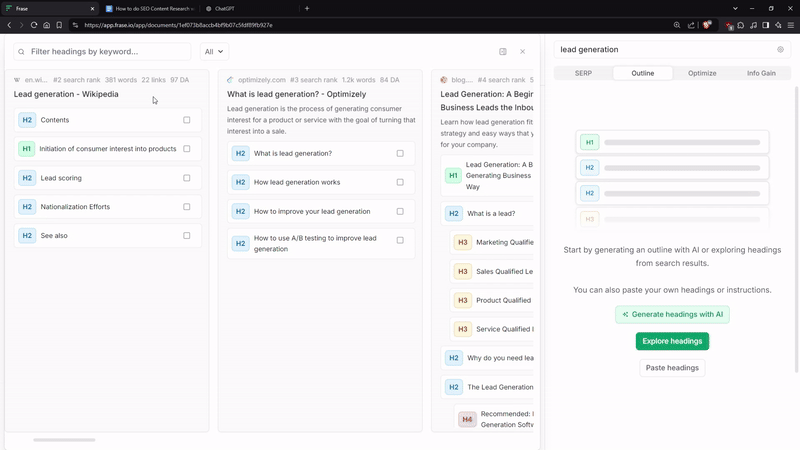
Task: Switch to the Info Gain tab
Action: pos(761,73)
